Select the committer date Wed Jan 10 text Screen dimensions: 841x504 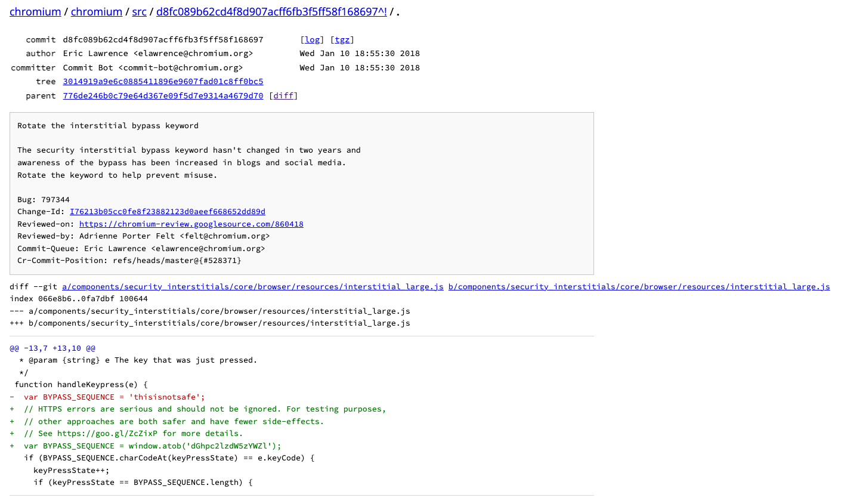(360, 68)
